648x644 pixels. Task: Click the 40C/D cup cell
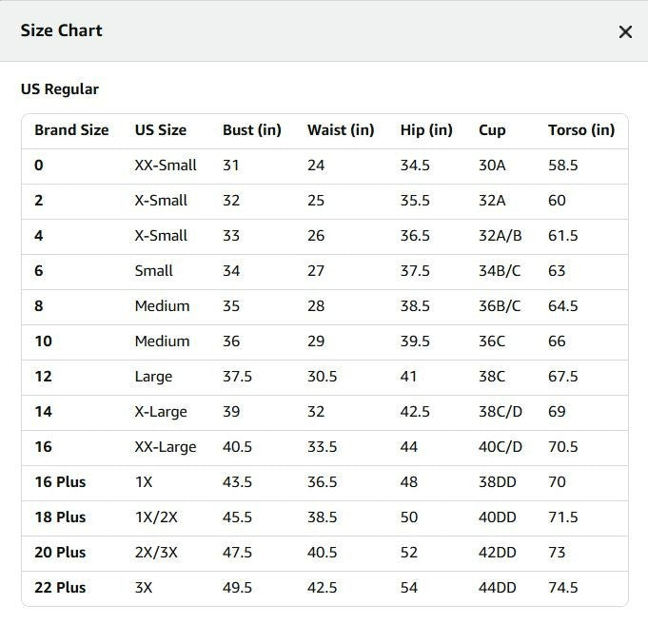pos(501,446)
